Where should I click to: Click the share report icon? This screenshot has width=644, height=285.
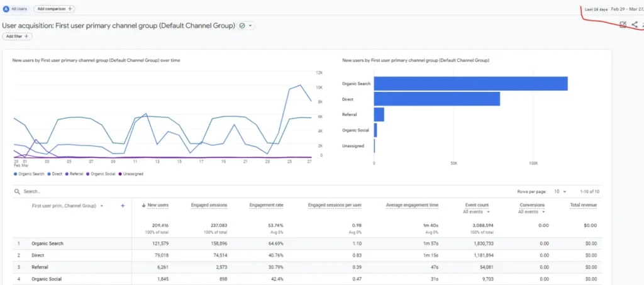click(x=634, y=25)
